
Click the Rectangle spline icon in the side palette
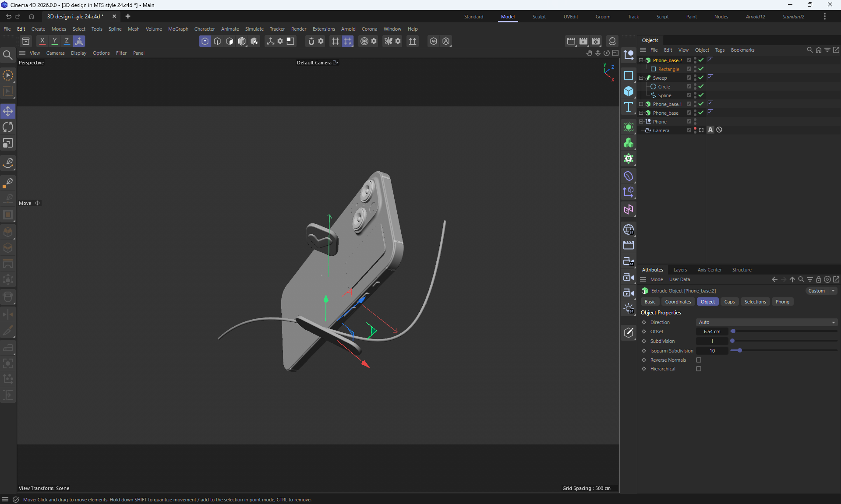point(629,75)
